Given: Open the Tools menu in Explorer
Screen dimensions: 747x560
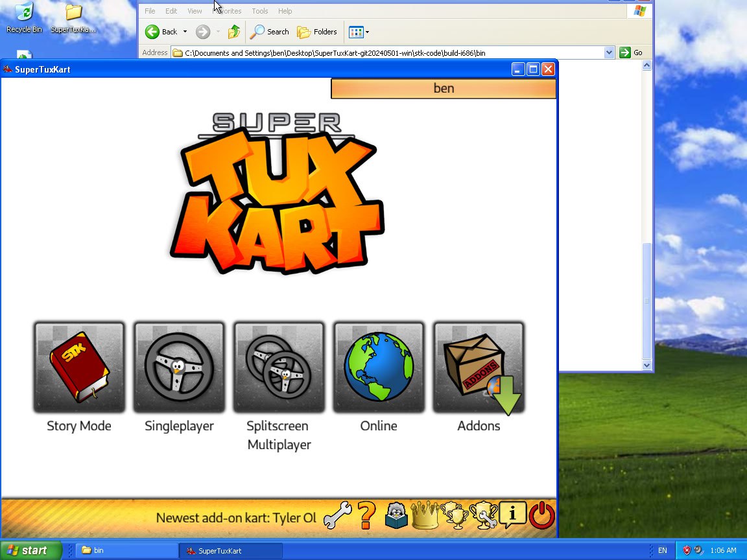Looking at the screenshot, I should 259,11.
